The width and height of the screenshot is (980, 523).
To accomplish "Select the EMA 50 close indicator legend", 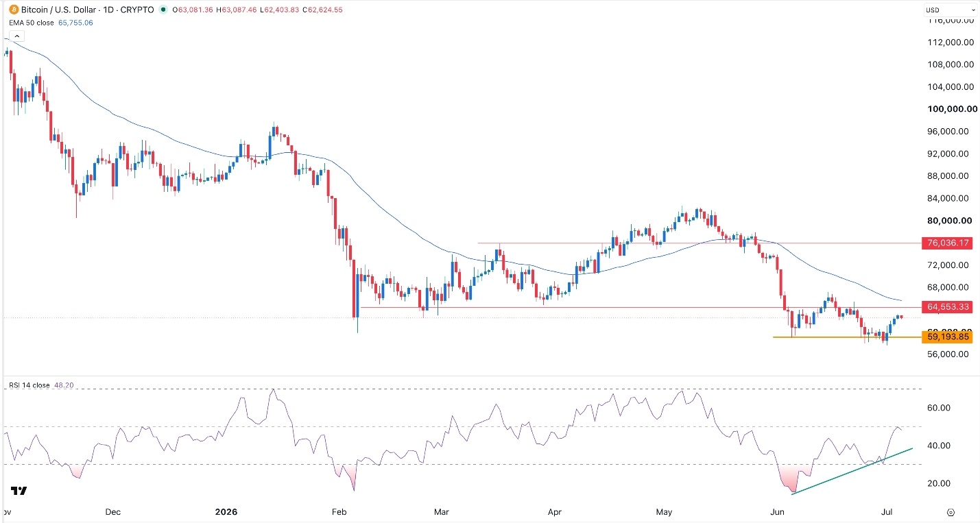I will click(x=32, y=23).
